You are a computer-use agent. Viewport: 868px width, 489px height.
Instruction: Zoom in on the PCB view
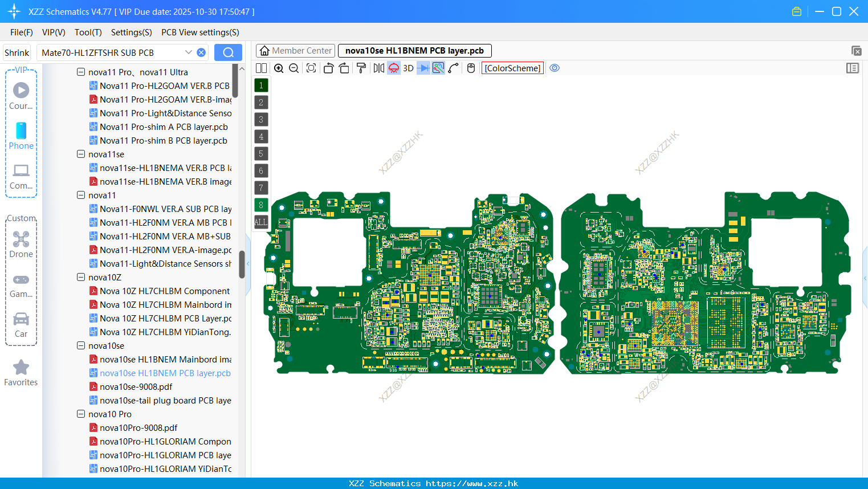pos(279,68)
